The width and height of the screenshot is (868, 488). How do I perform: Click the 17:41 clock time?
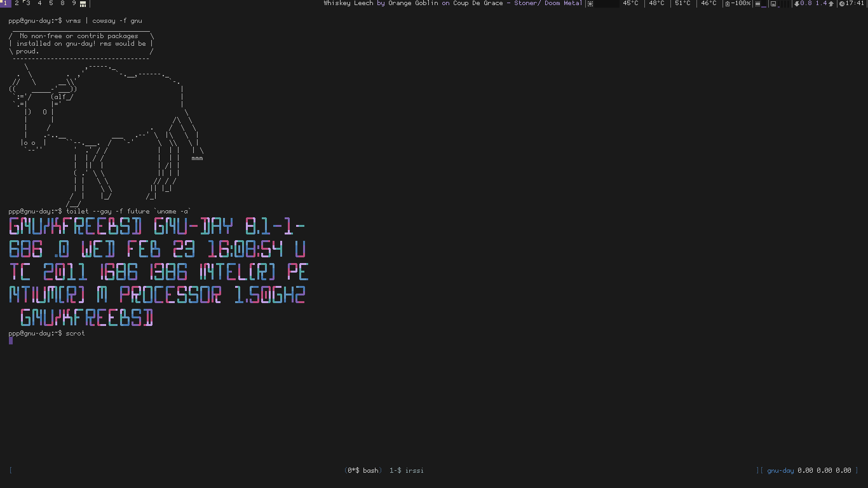click(855, 3)
